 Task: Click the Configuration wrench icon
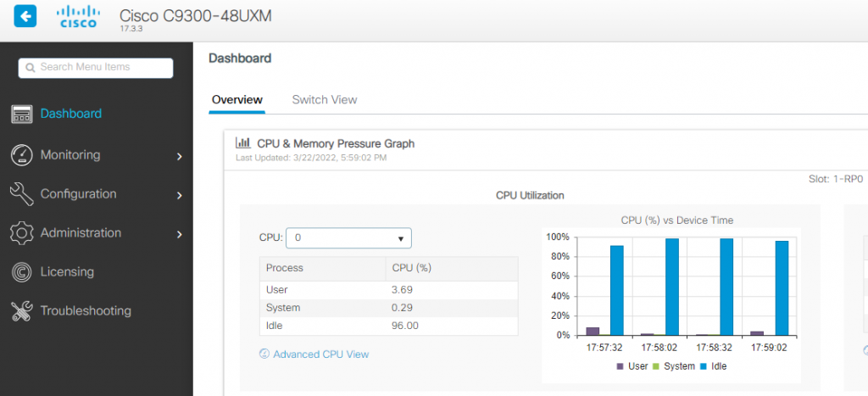point(21,194)
